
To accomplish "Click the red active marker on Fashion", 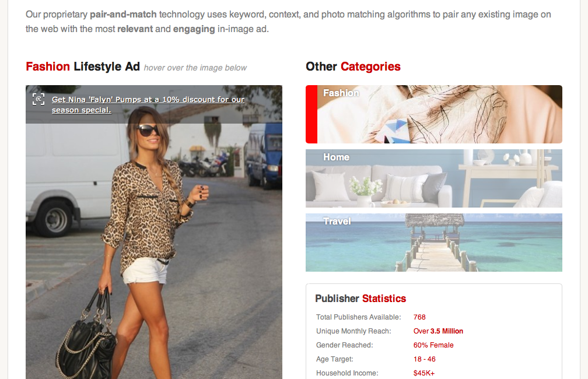I will click(x=311, y=114).
